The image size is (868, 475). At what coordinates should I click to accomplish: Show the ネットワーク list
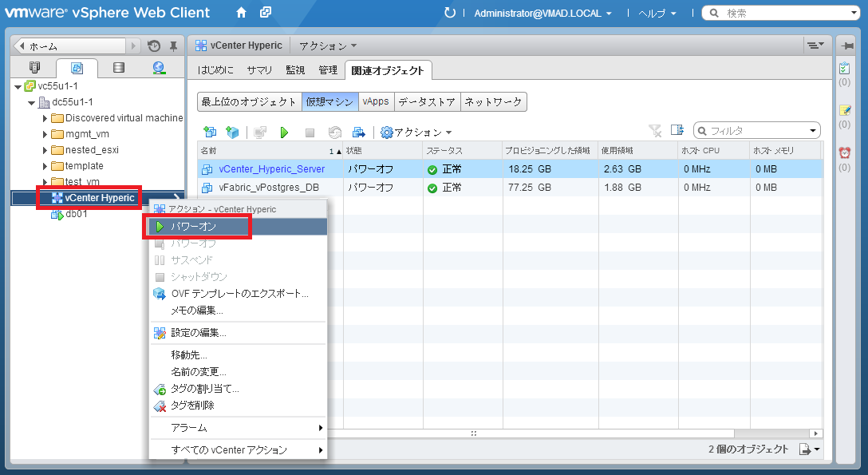click(x=493, y=102)
